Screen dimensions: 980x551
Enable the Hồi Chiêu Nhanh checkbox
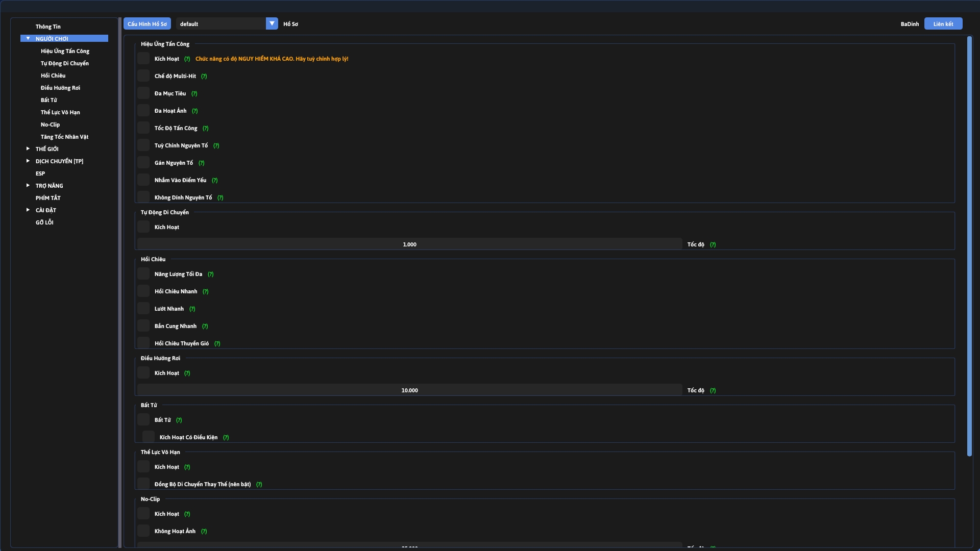143,291
